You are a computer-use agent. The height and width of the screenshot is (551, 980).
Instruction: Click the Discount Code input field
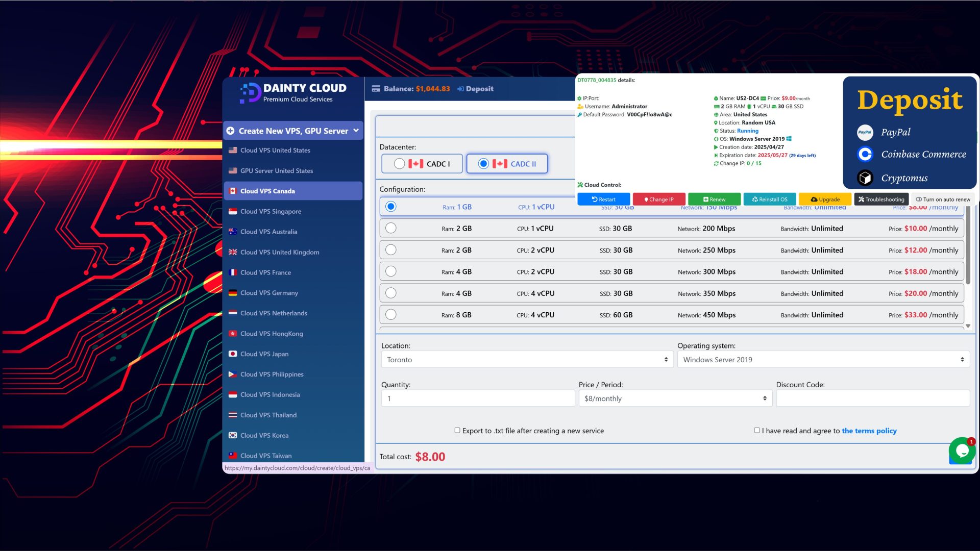pos(873,398)
